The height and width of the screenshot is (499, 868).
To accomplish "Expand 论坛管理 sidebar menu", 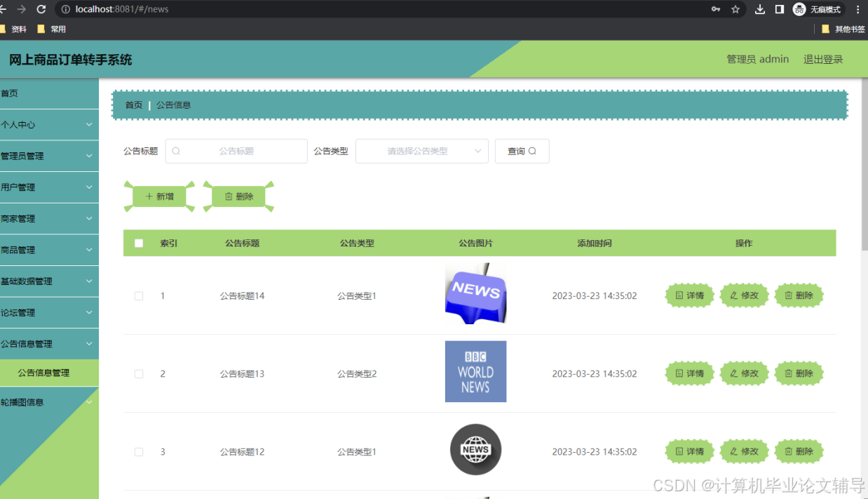I will (x=49, y=312).
